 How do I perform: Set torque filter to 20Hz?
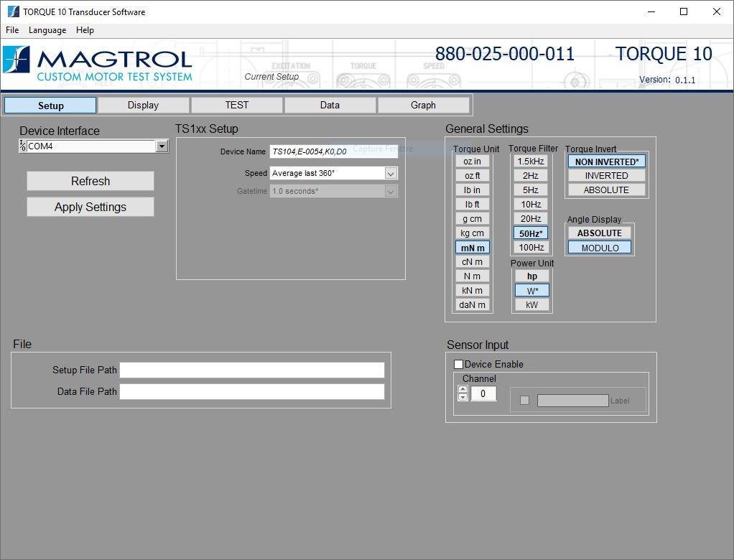pos(531,218)
